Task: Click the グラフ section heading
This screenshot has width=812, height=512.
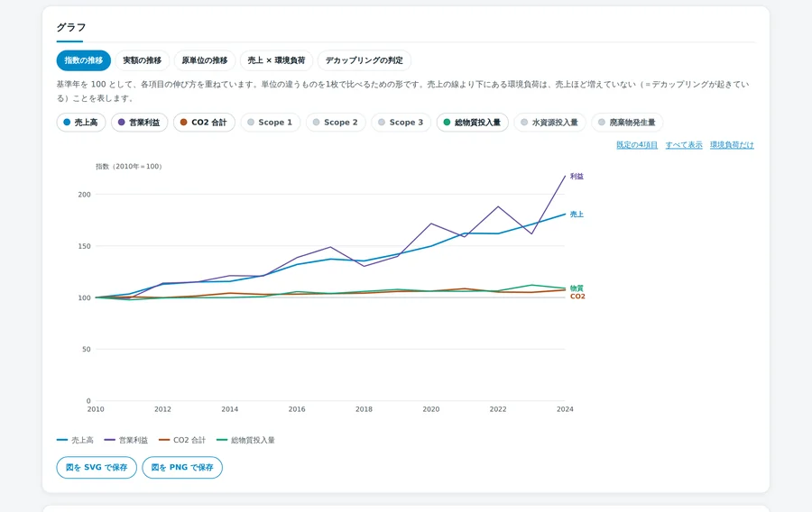Action: coord(71,27)
